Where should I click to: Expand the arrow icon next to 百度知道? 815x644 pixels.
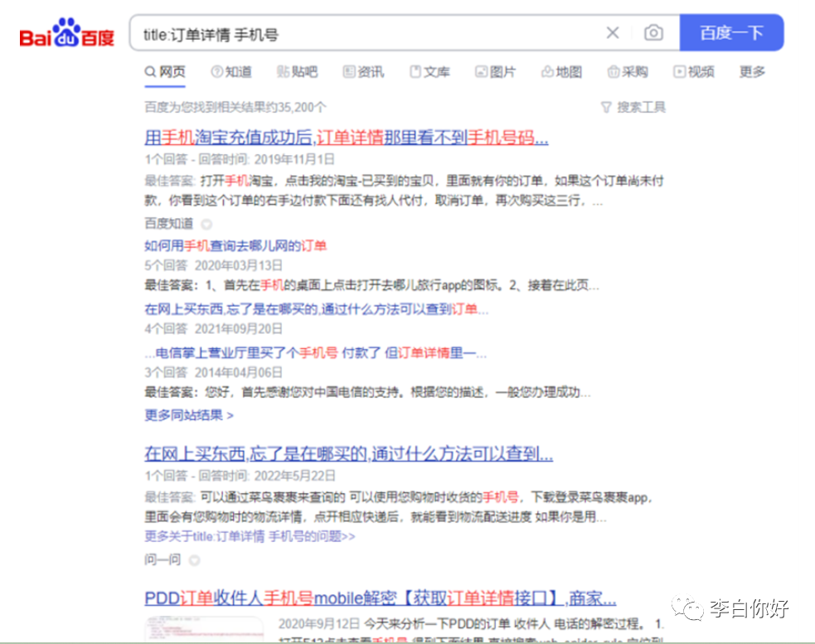click(x=206, y=225)
